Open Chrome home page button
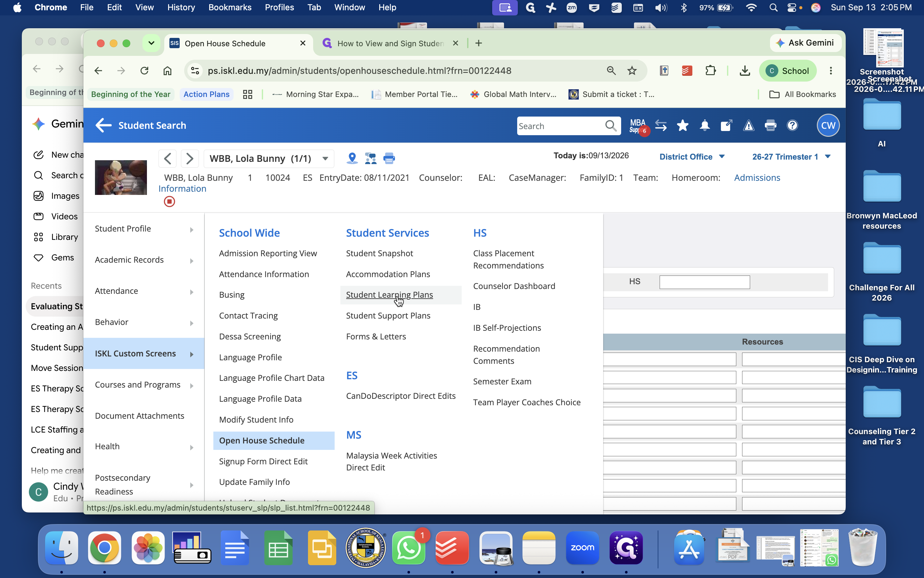 pyautogui.click(x=167, y=71)
